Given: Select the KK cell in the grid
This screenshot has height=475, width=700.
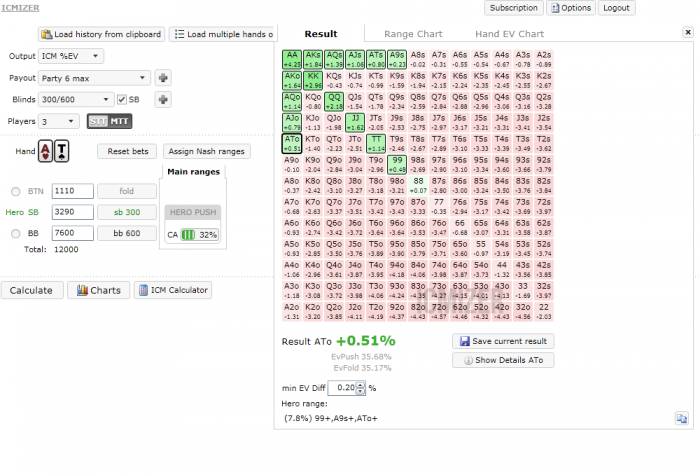Looking at the screenshot, I should (313, 80).
